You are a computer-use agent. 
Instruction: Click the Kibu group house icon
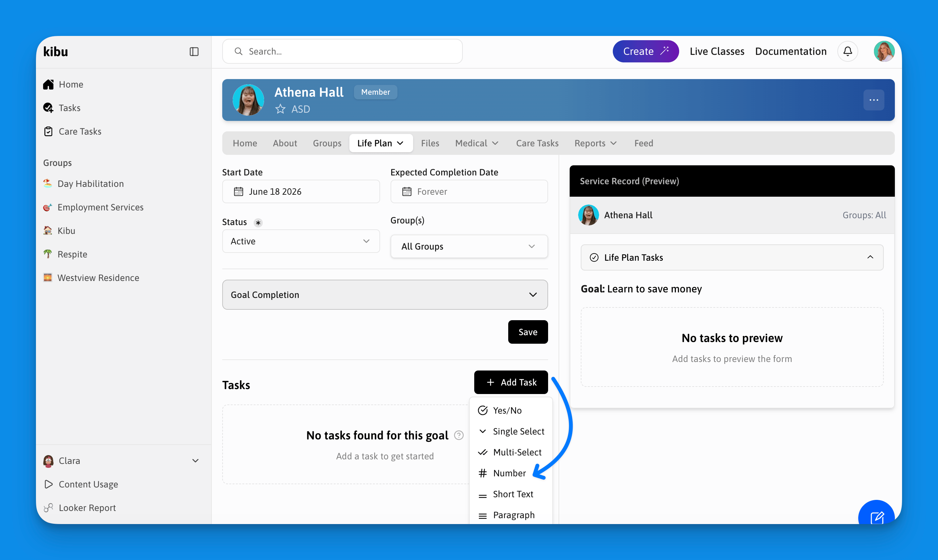coord(48,231)
